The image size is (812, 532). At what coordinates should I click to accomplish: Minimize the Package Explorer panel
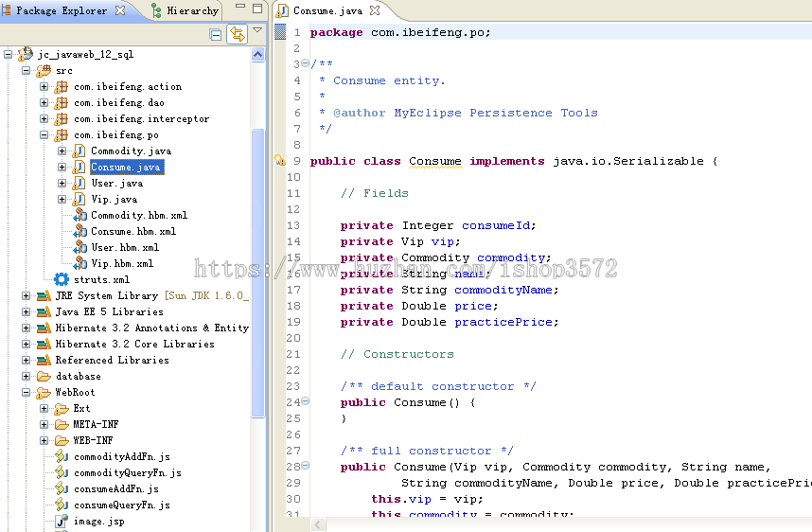[x=240, y=7]
